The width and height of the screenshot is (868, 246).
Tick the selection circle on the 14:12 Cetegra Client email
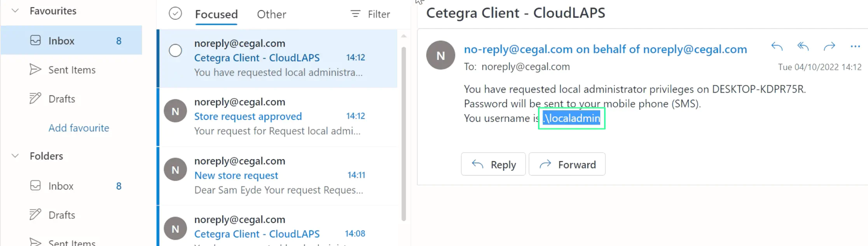coord(175,51)
